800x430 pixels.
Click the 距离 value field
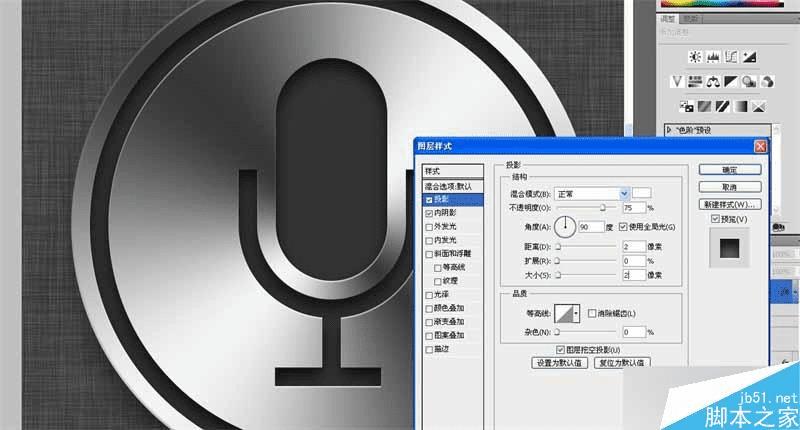(634, 246)
